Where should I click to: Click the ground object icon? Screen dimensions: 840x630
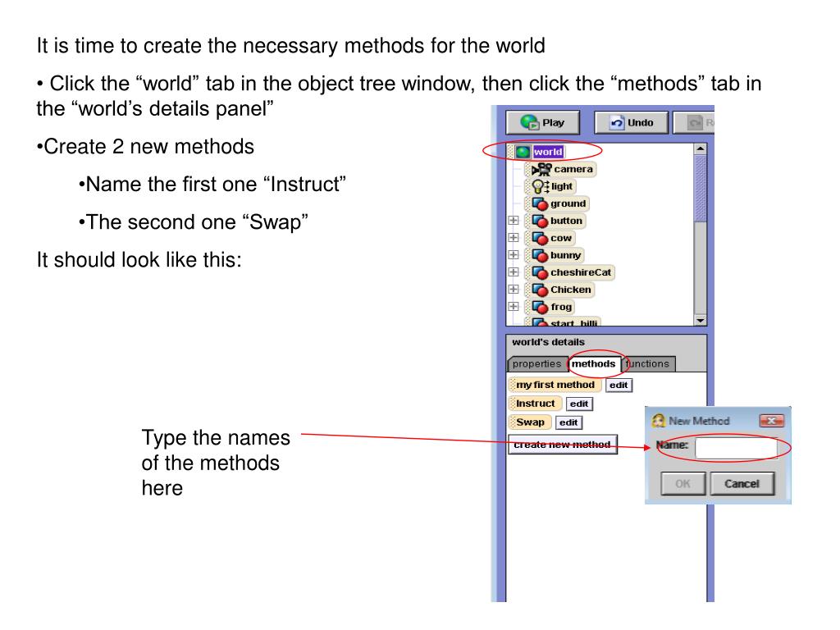(540, 203)
